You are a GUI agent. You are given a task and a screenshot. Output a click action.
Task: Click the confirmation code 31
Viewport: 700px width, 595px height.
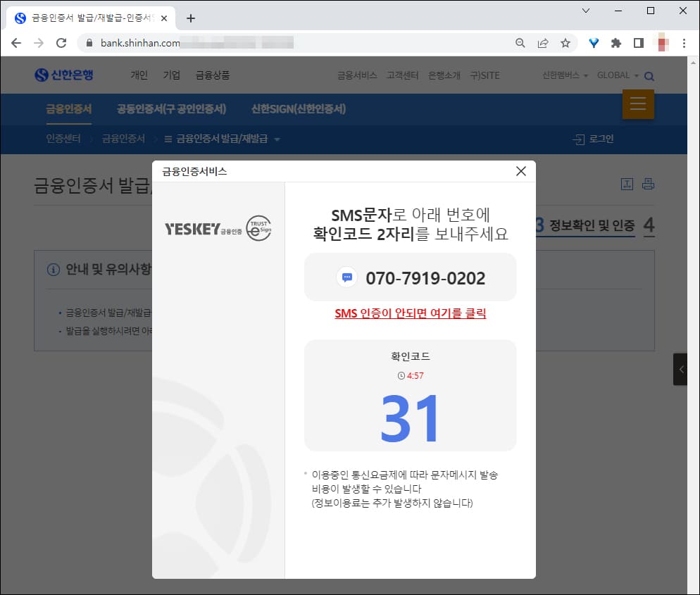click(x=410, y=418)
